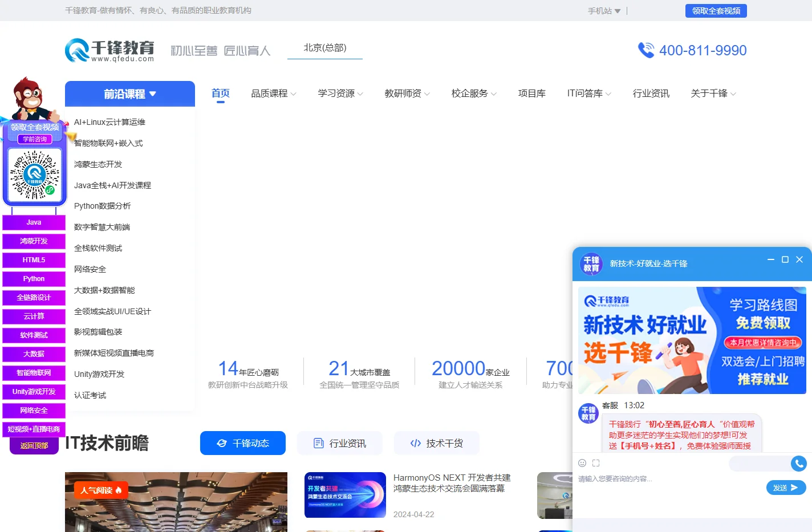Click the purple Java sidebar button
Image resolution: width=812 pixels, height=532 pixels.
point(34,222)
